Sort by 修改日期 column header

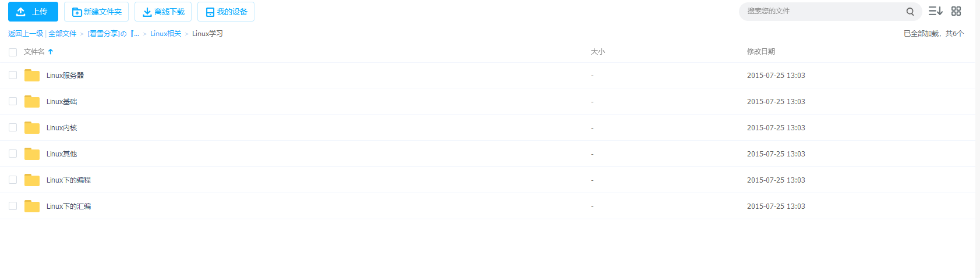761,52
